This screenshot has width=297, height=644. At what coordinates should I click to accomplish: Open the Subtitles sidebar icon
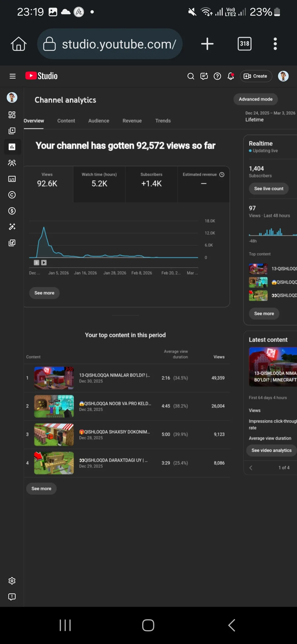click(x=12, y=179)
